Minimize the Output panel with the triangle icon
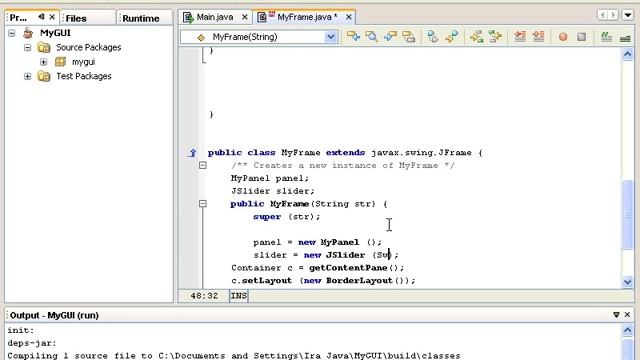This screenshot has height=360, width=640. point(616,315)
